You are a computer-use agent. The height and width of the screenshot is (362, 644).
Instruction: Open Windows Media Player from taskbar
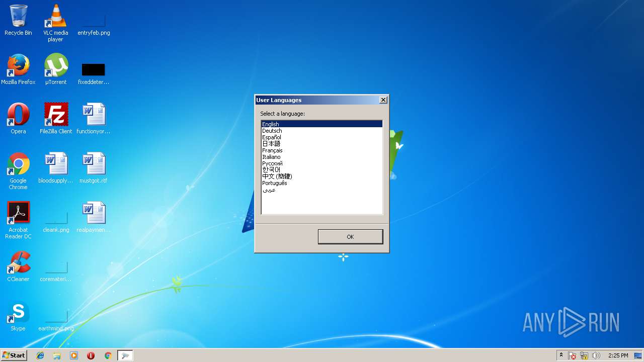pyautogui.click(x=74, y=355)
